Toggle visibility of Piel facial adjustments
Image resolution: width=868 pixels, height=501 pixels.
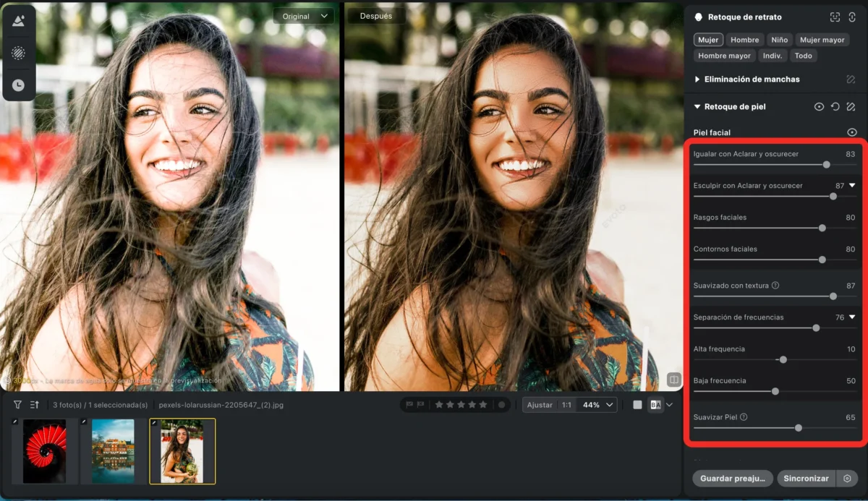pyautogui.click(x=852, y=132)
